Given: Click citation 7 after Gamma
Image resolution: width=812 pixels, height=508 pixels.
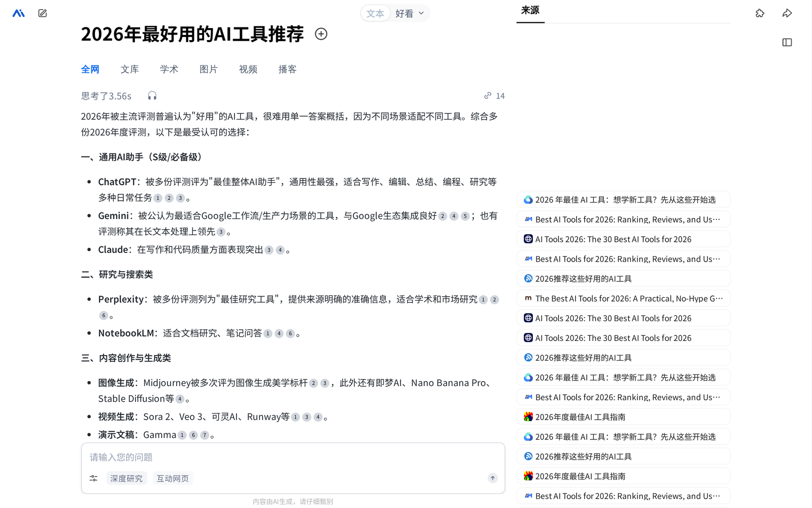Looking at the screenshot, I should click(205, 435).
